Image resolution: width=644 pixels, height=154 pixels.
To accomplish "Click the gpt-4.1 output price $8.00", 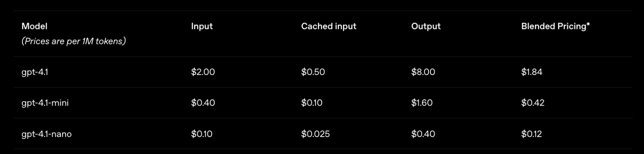I will 423,72.
